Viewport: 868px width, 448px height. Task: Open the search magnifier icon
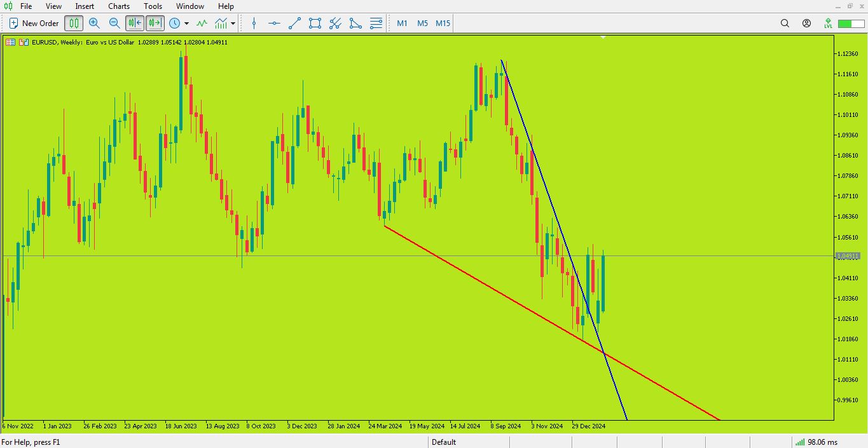click(x=785, y=24)
